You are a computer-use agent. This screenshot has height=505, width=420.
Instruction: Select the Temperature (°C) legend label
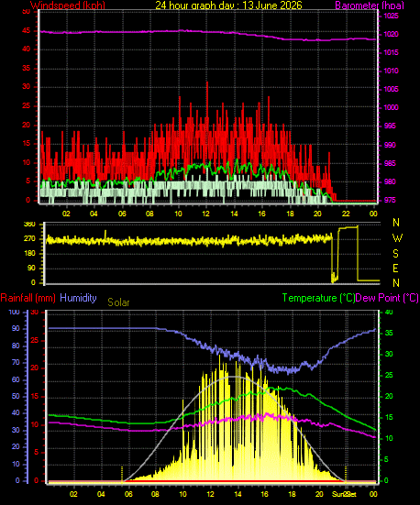(x=318, y=298)
